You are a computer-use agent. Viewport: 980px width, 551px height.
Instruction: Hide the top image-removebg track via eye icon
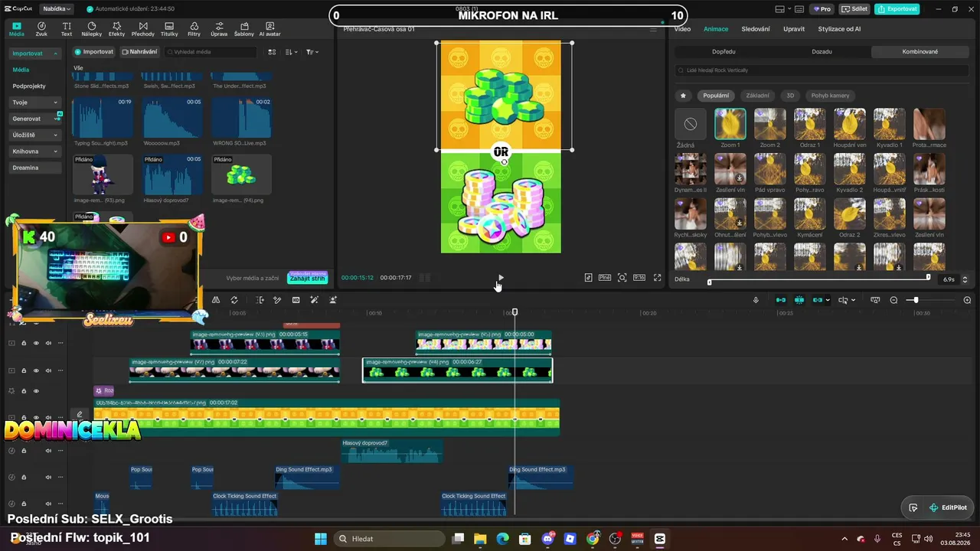click(36, 343)
